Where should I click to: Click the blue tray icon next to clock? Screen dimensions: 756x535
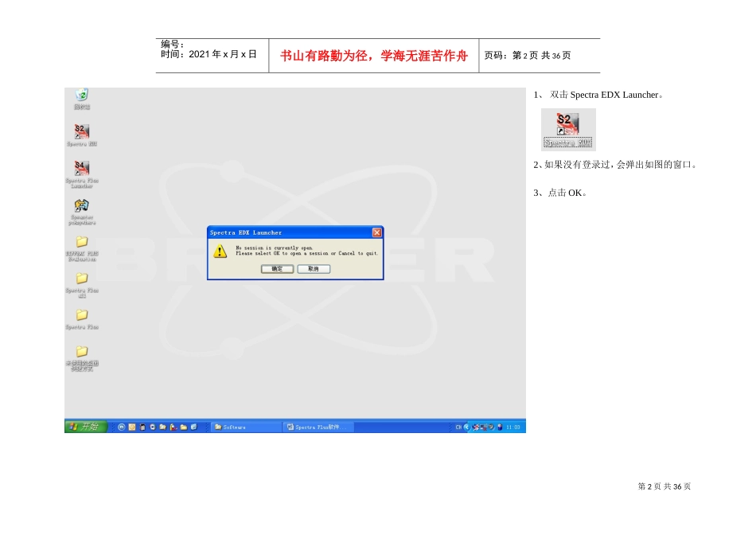click(500, 427)
